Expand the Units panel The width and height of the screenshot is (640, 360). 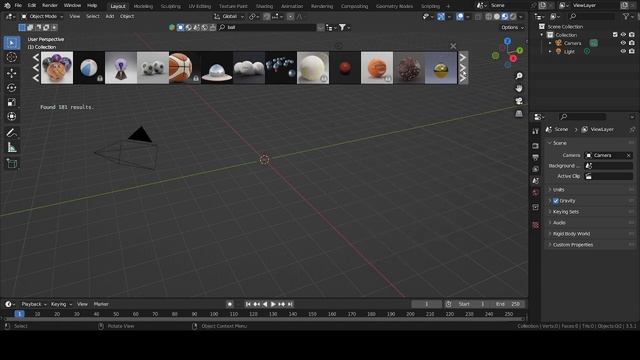tap(590, 190)
